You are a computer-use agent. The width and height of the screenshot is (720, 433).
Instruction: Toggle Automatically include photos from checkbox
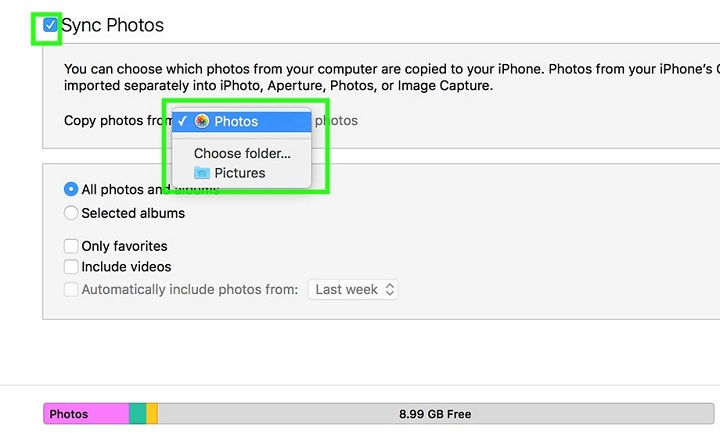[x=71, y=290]
